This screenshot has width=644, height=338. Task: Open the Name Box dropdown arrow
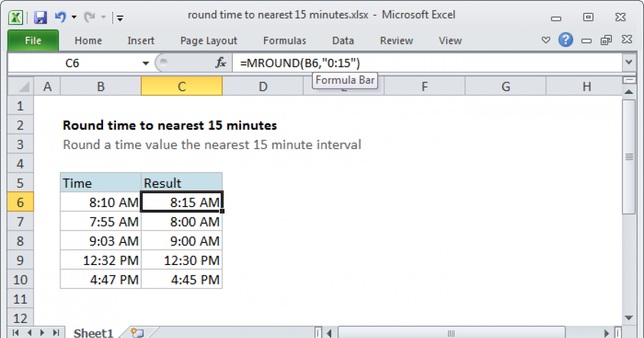coord(145,63)
